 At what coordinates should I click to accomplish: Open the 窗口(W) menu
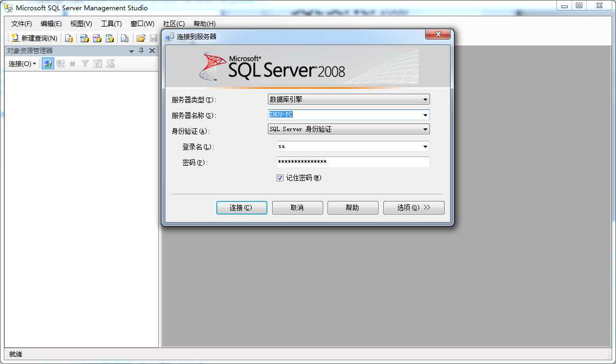point(142,23)
